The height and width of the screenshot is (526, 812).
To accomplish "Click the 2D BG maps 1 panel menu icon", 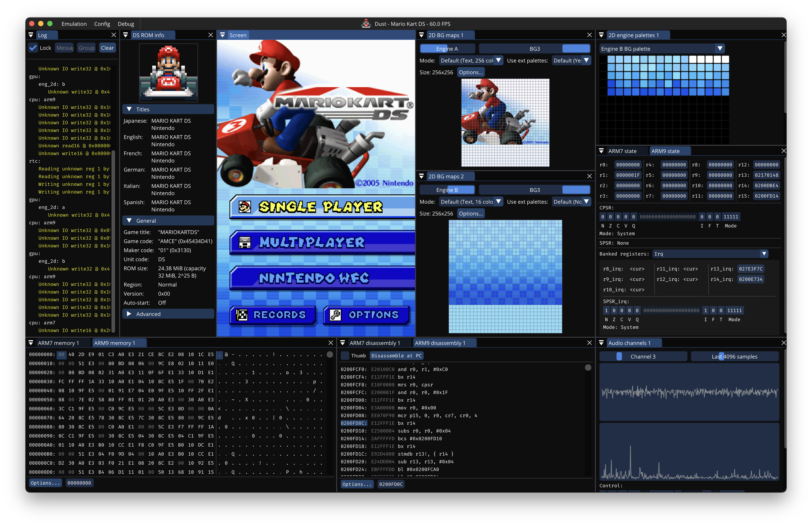I will point(421,35).
